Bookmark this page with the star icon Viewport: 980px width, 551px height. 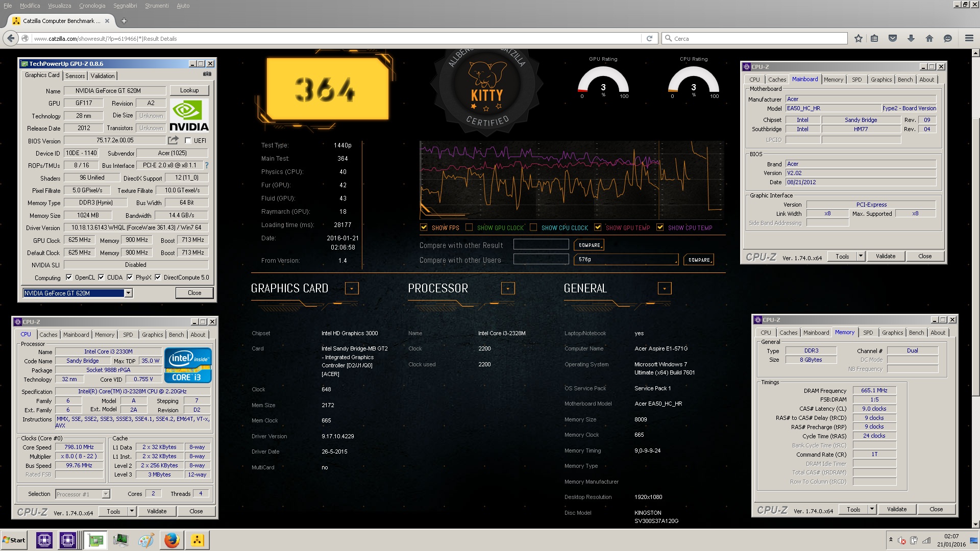(x=859, y=38)
